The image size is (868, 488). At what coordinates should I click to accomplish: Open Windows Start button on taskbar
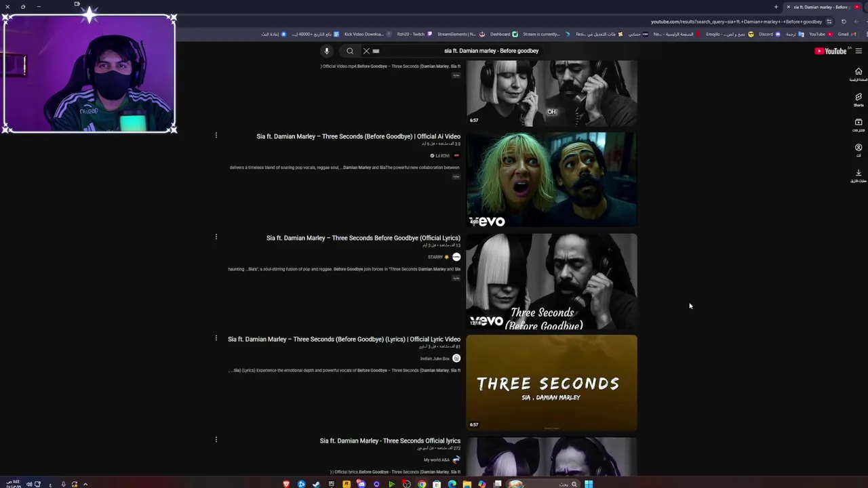pyautogui.click(x=588, y=484)
